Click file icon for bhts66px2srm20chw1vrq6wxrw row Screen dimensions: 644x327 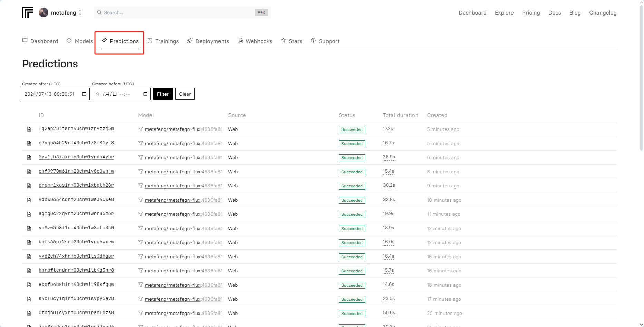point(29,242)
